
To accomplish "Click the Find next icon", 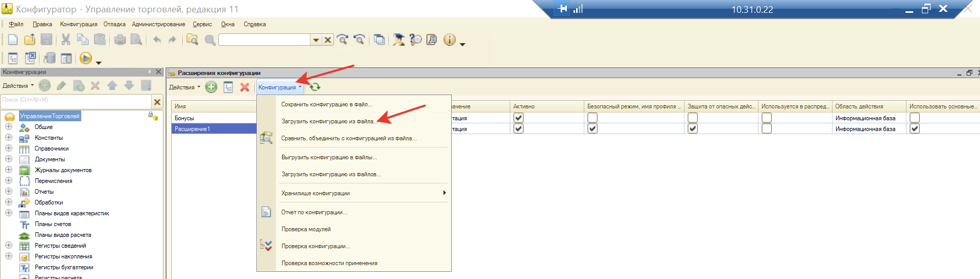I will pyautogui.click(x=343, y=40).
